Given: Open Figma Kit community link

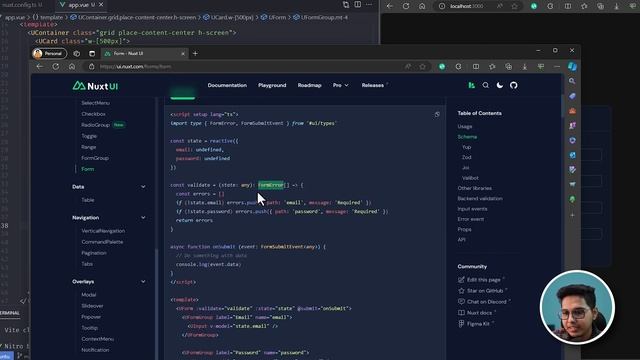Looking at the screenshot, I should click(475, 324).
